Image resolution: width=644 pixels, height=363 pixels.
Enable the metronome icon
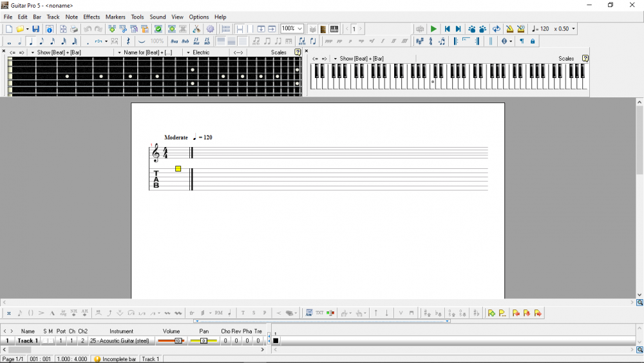click(x=509, y=29)
